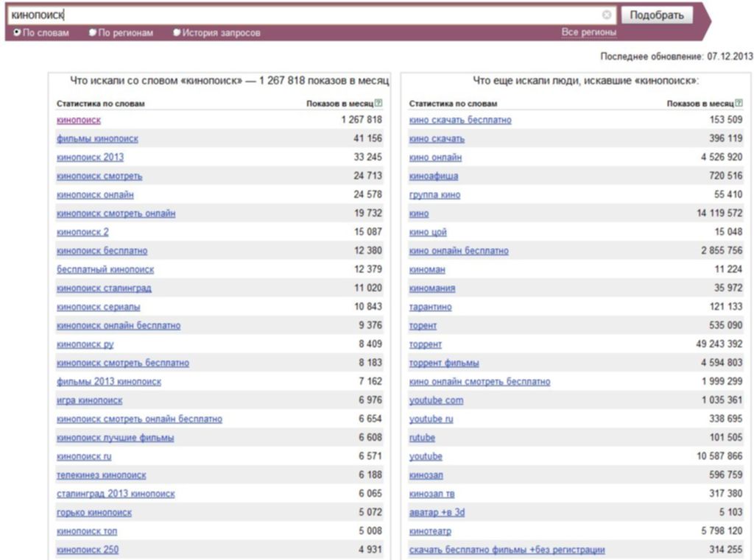Open the 'youtube ru' link
Viewport: 754px width, 560px height.
(431, 419)
